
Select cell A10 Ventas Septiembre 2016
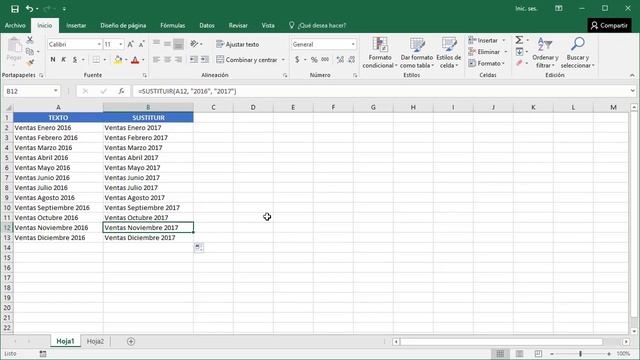pos(58,207)
